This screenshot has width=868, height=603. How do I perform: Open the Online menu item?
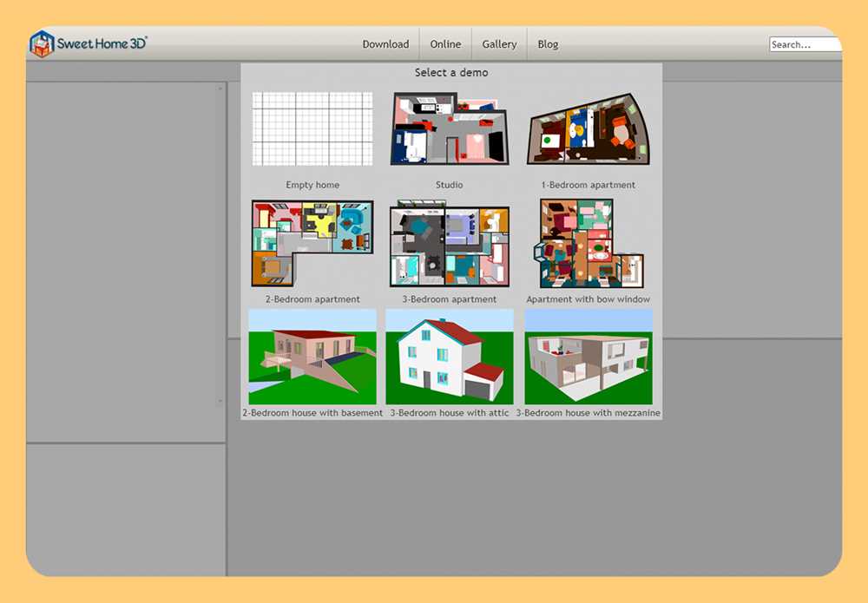point(445,44)
